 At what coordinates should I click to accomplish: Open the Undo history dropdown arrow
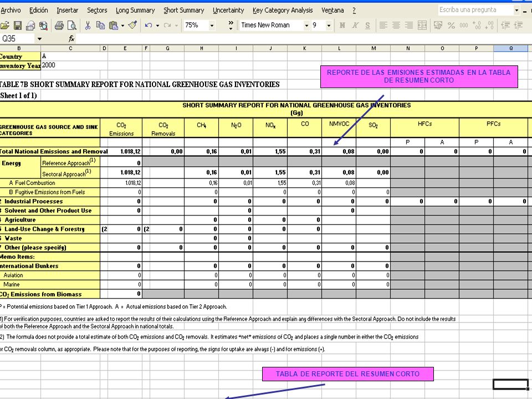[x=157, y=25]
